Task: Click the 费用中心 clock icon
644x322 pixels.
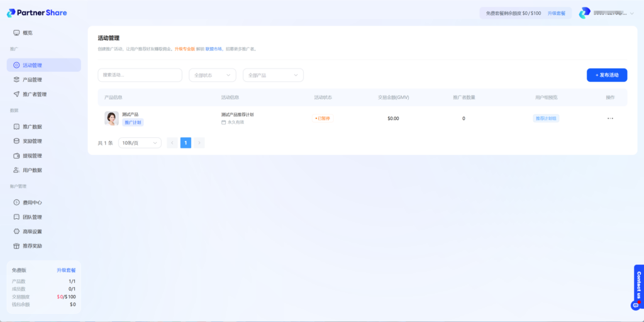Action: pyautogui.click(x=16, y=203)
